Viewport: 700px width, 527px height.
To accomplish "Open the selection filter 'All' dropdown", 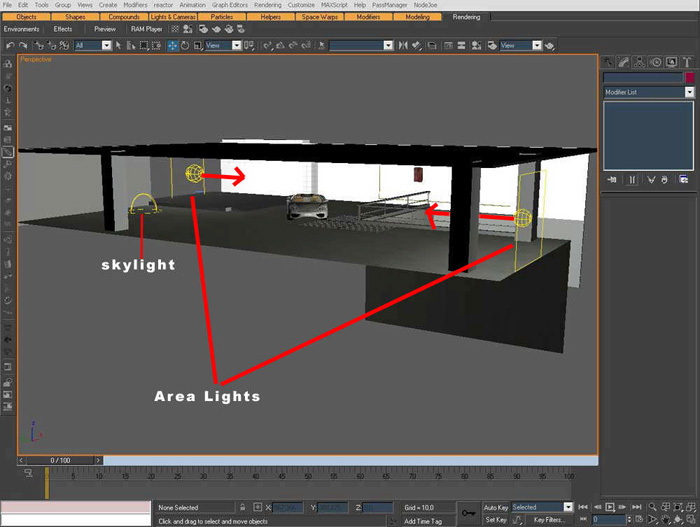I will (106, 45).
